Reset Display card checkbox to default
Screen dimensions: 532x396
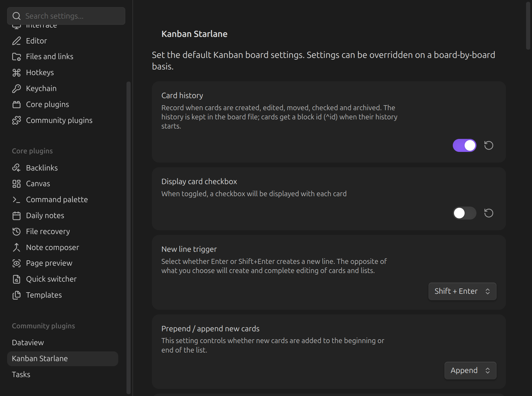point(489,213)
